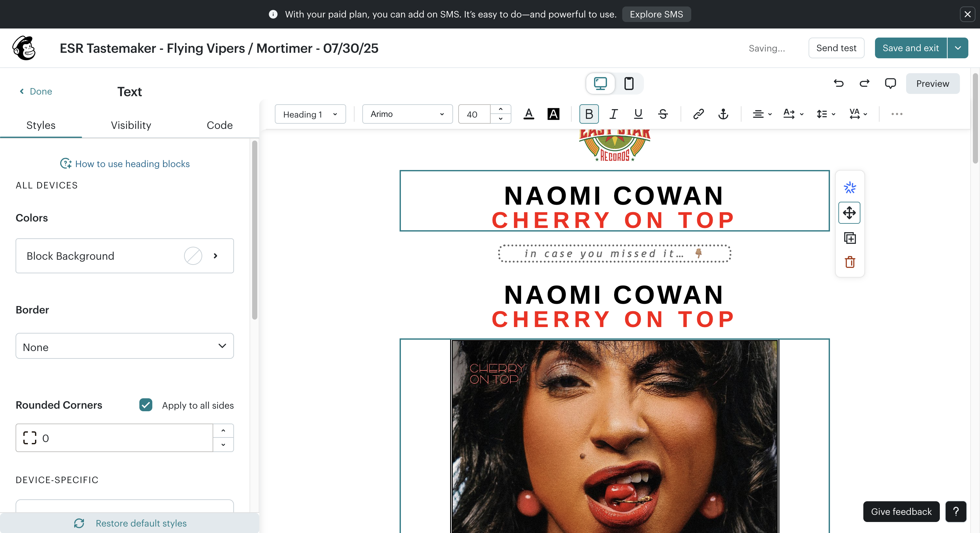The image size is (980, 533).
Task: Switch to mobile preview mode
Action: [x=629, y=83]
